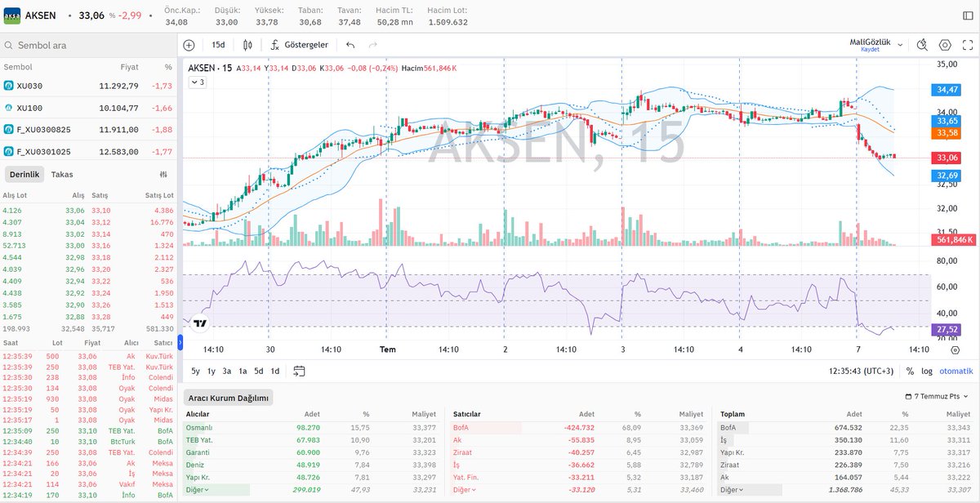Set chart range to 3a
Image resolution: width=980 pixels, height=503 pixels.
(227, 371)
